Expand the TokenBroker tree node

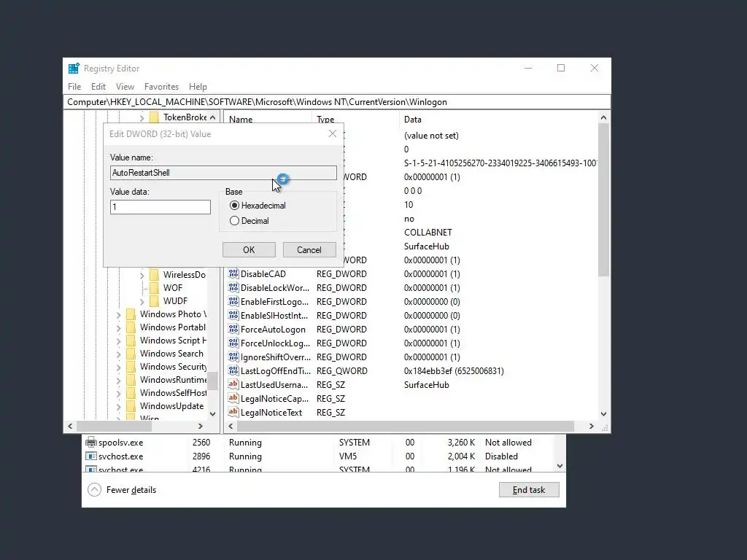point(142,117)
